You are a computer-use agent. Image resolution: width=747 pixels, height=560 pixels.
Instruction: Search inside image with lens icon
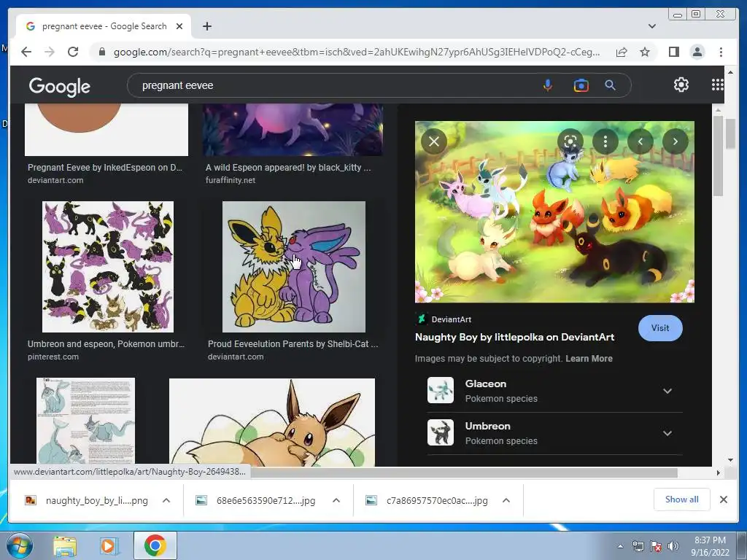570,141
